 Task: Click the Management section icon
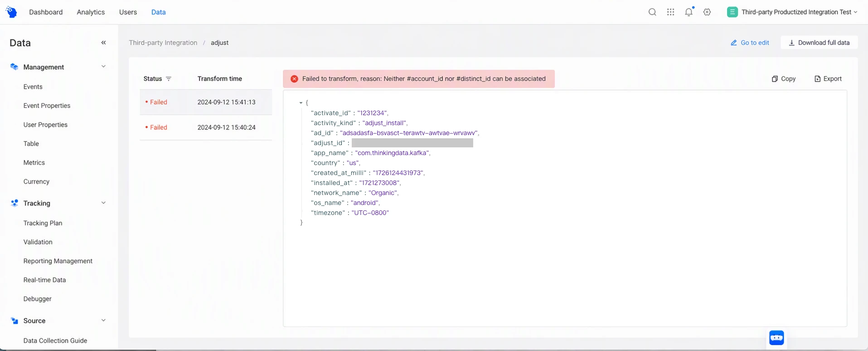(15, 67)
